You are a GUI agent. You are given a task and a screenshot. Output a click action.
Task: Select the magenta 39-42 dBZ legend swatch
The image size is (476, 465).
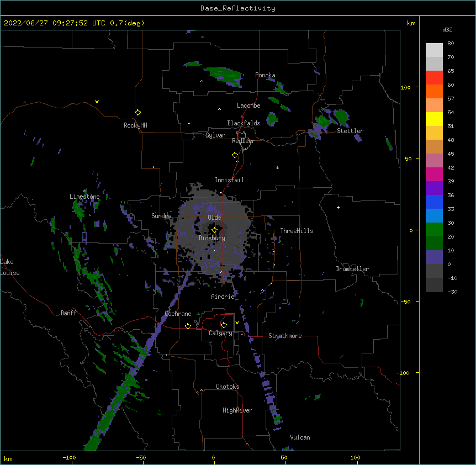point(434,174)
